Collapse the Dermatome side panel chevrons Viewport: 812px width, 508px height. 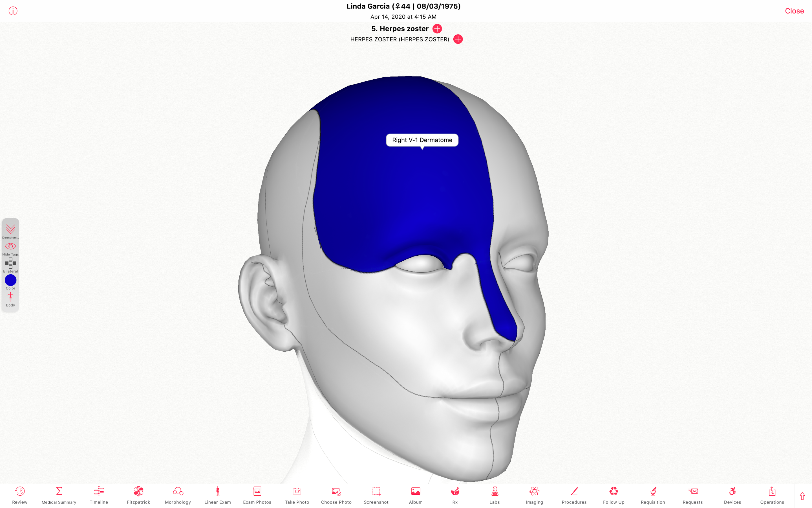[x=10, y=231]
